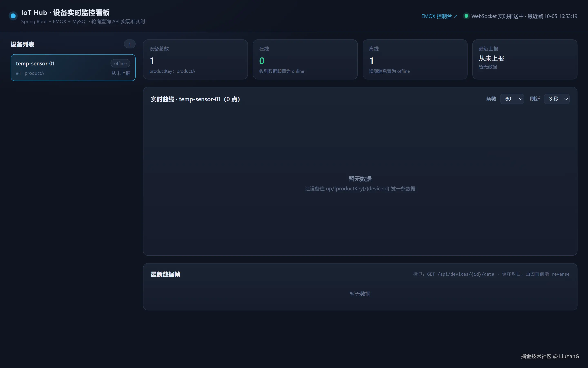Screen dimensions: 588x368
Task: Click the 离线 stats card
Action: 415,59
